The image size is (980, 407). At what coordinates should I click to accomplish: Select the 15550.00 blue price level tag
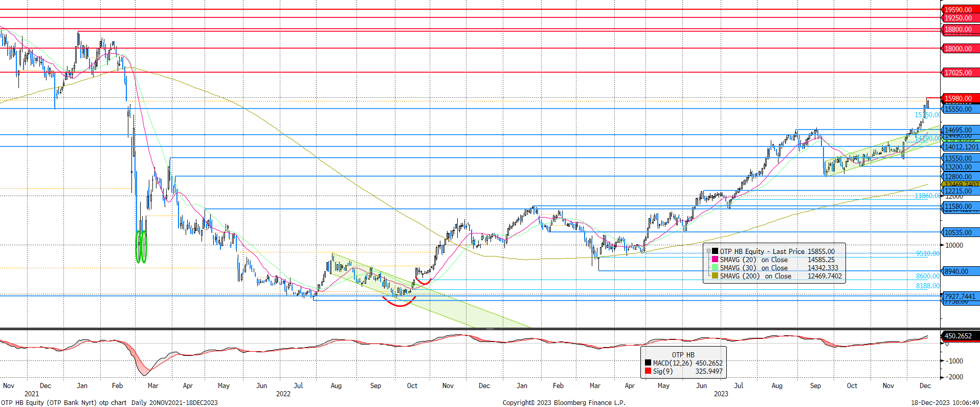click(961, 109)
